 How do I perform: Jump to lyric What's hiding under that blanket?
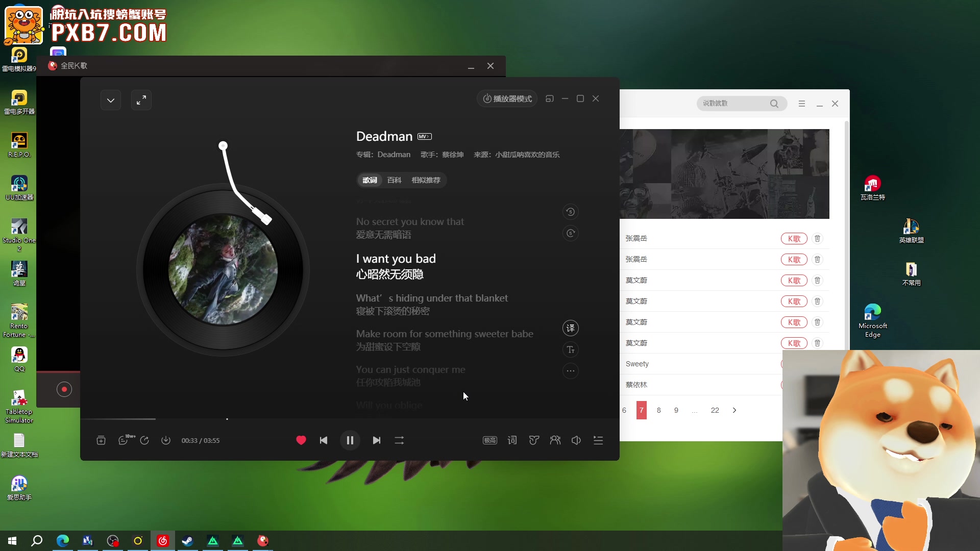pyautogui.click(x=432, y=298)
